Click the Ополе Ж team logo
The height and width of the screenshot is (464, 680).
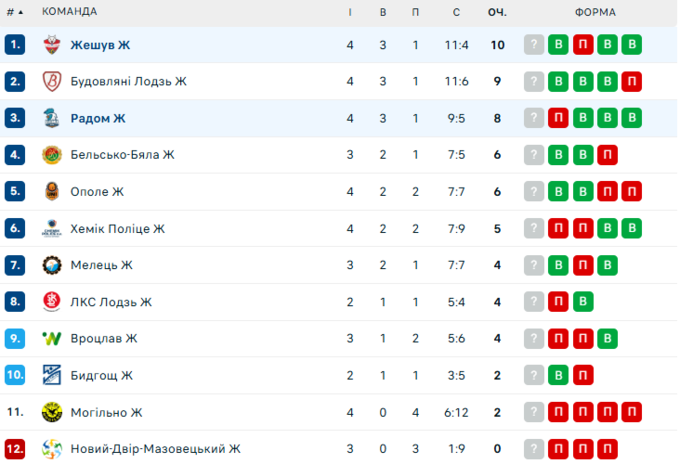[52, 192]
